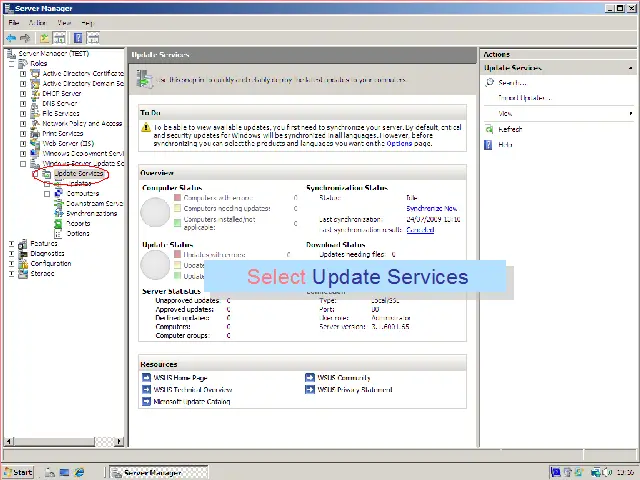Click arrow icon beside WSUS Community
The image size is (640, 480).
coord(310,378)
